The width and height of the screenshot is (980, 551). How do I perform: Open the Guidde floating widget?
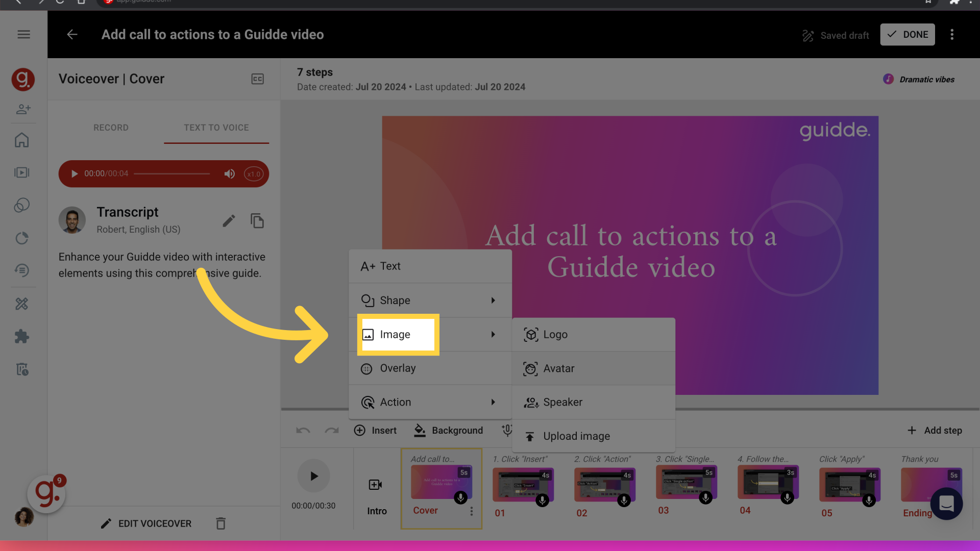[x=46, y=493]
